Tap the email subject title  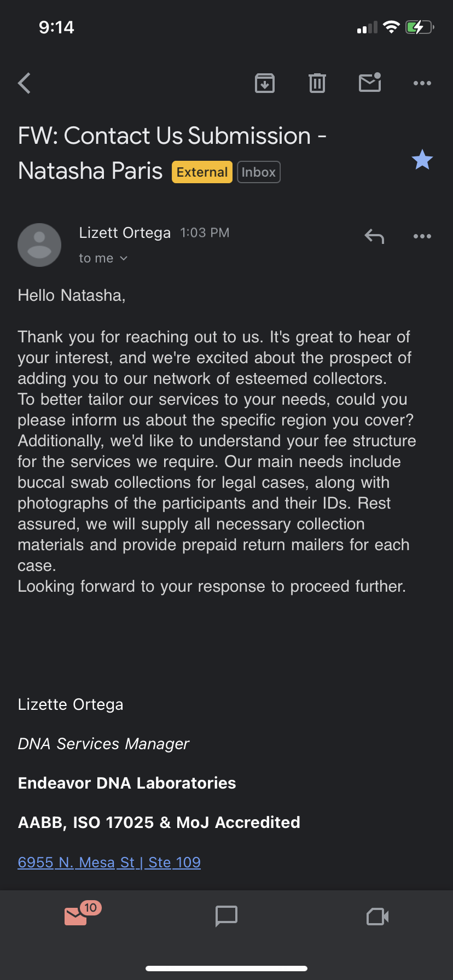pyautogui.click(x=172, y=136)
